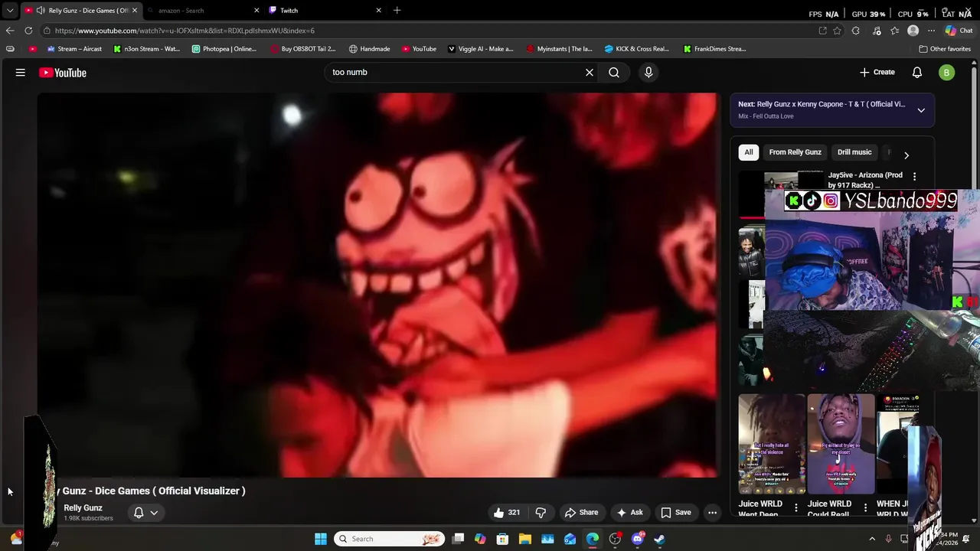Open the Windows Start menu
Image resolution: width=980 pixels, height=551 pixels.
click(321, 539)
